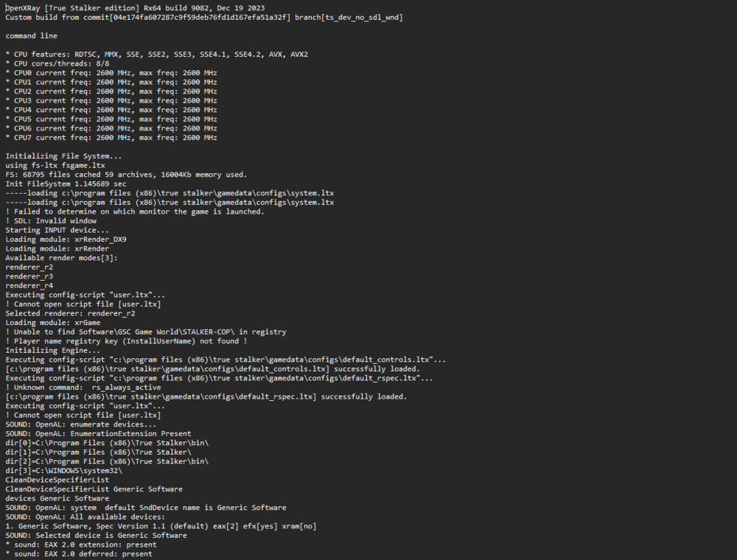Select the "Selected renderer: renderer_r2" line
Viewport: 737px width, 560px height.
(70, 313)
